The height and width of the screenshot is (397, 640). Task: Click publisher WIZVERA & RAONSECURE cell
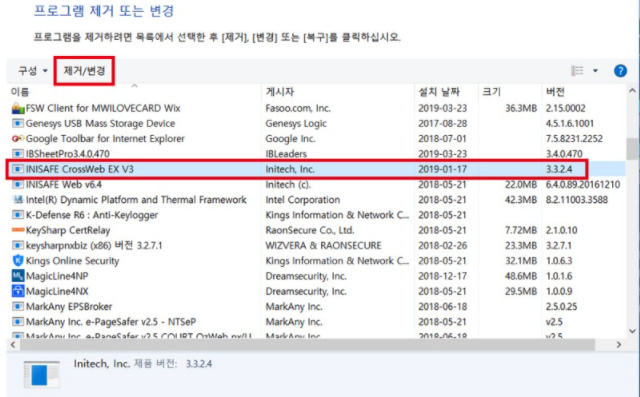323,246
